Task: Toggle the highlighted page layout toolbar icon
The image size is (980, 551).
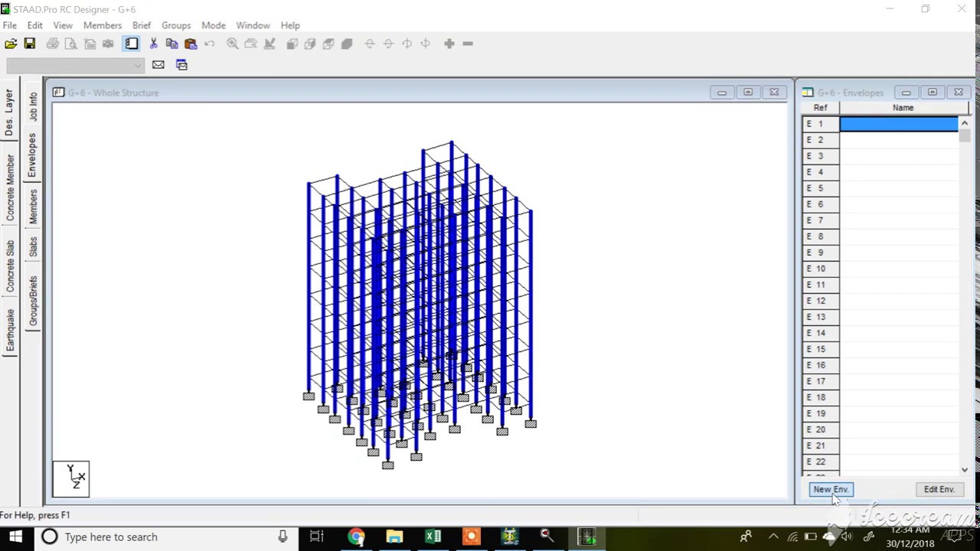Action: click(x=132, y=44)
